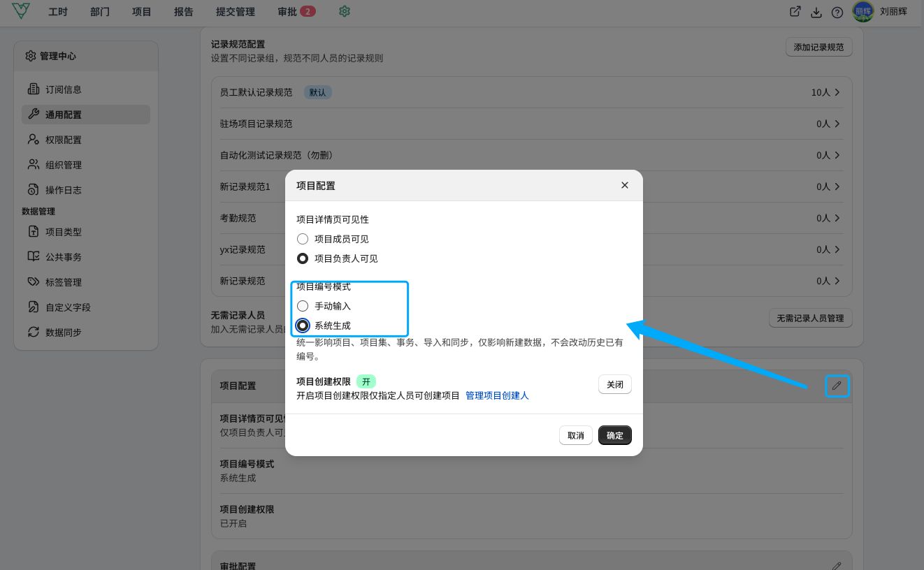Select the 手动输入 radio button

pyautogui.click(x=303, y=306)
